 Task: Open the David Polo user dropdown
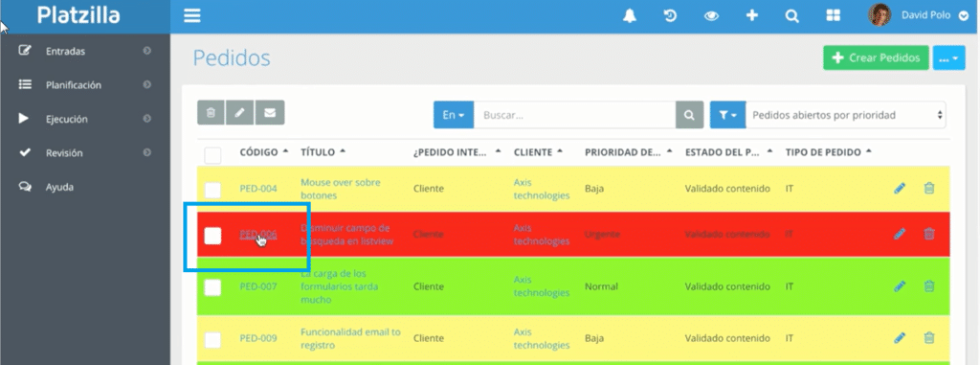(934, 15)
